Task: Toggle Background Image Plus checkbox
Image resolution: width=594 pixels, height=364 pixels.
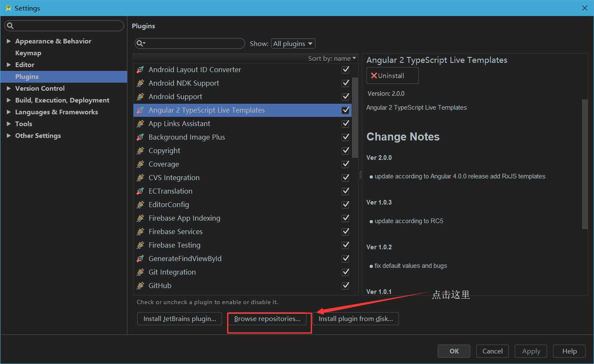Action: [345, 137]
